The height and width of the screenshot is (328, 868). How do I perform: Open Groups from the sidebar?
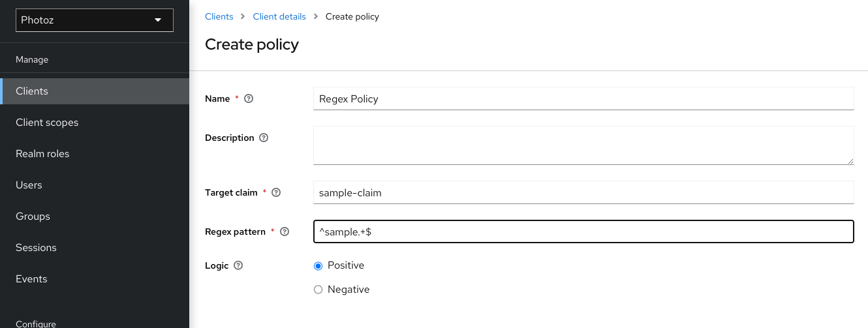[33, 216]
